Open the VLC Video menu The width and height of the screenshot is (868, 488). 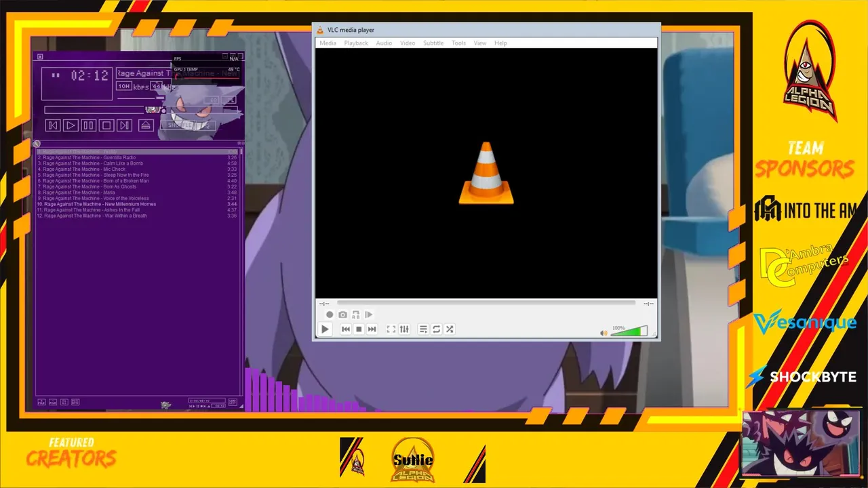(x=408, y=43)
